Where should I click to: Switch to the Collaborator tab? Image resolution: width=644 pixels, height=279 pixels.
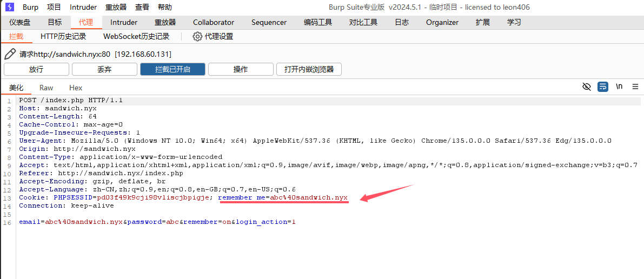214,22
